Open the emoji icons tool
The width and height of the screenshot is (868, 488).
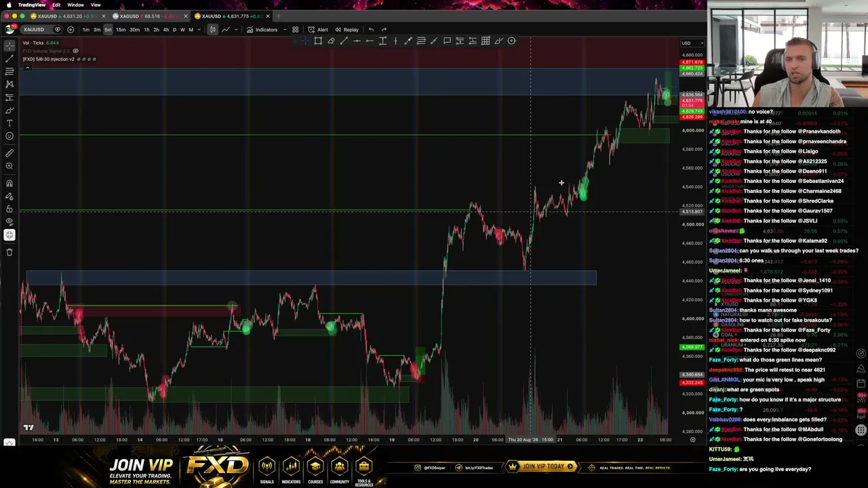[x=9, y=136]
